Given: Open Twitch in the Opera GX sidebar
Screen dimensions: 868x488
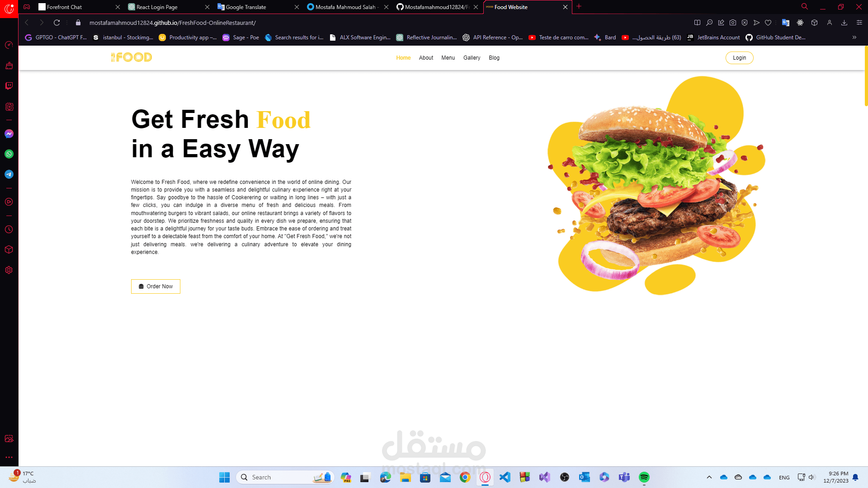Looking at the screenshot, I should point(9,86).
